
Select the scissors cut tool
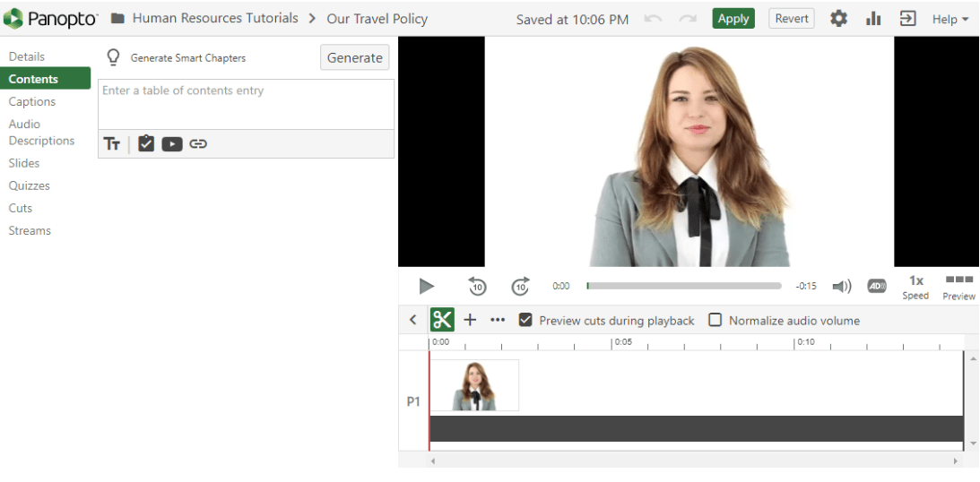coord(442,320)
